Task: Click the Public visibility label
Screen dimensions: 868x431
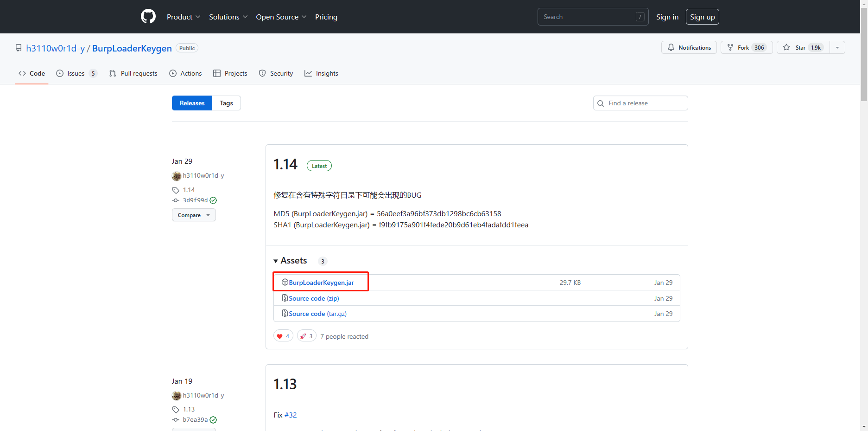Action: click(x=187, y=48)
